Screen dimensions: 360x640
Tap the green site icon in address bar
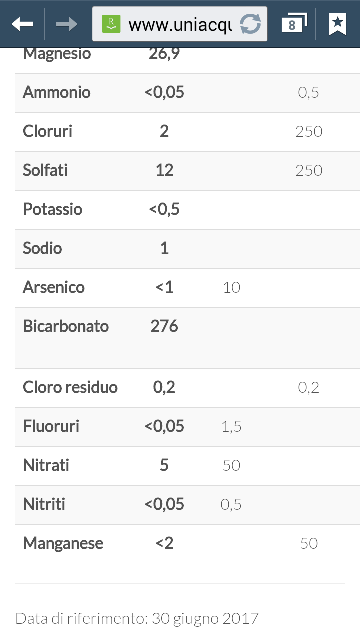(111, 24)
